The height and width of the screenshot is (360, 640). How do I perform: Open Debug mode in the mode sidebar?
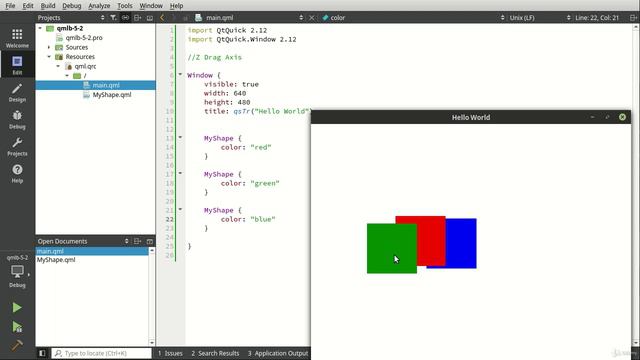click(x=17, y=119)
